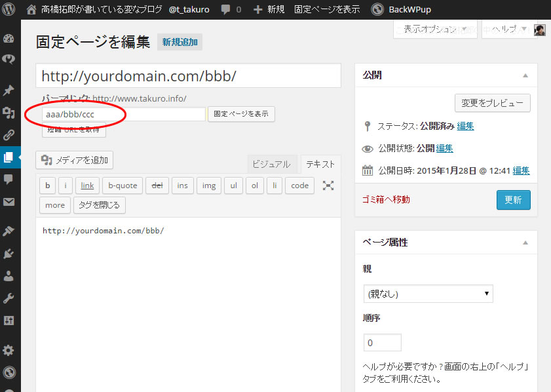Image resolution: width=551 pixels, height=392 pixels.
Task: Open the Users sidebar icon
Action: (9, 276)
